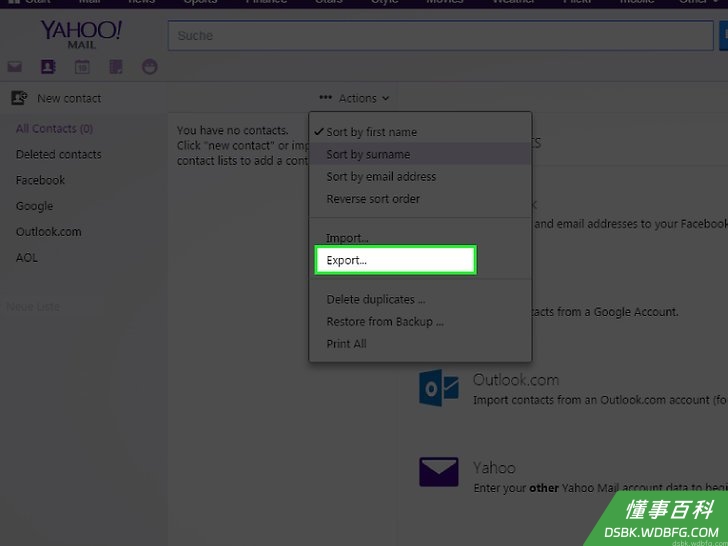The width and height of the screenshot is (728, 546).
Task: Toggle the Actions dropdown arrow
Action: tap(385, 98)
